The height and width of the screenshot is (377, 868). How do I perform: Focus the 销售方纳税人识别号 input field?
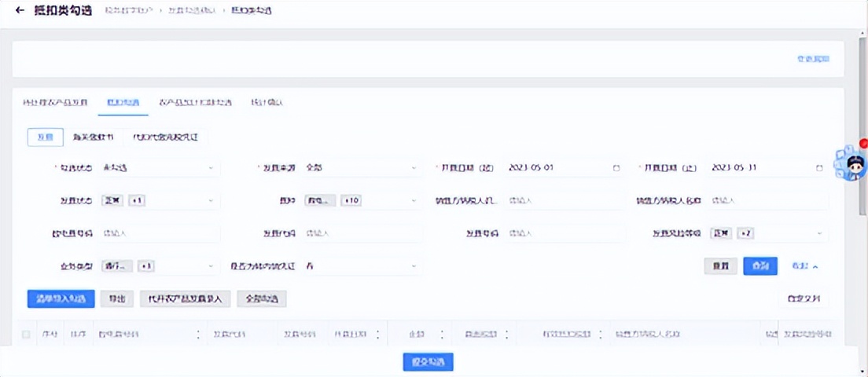(x=565, y=201)
